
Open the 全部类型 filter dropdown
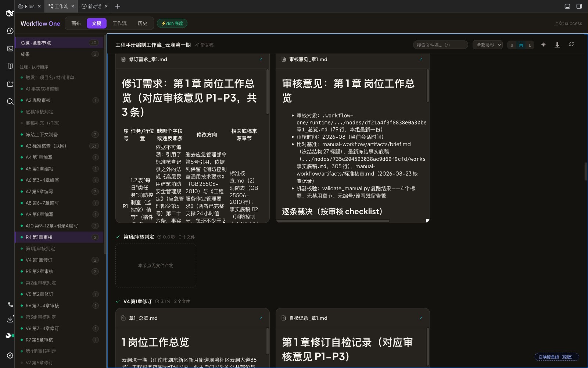click(488, 45)
